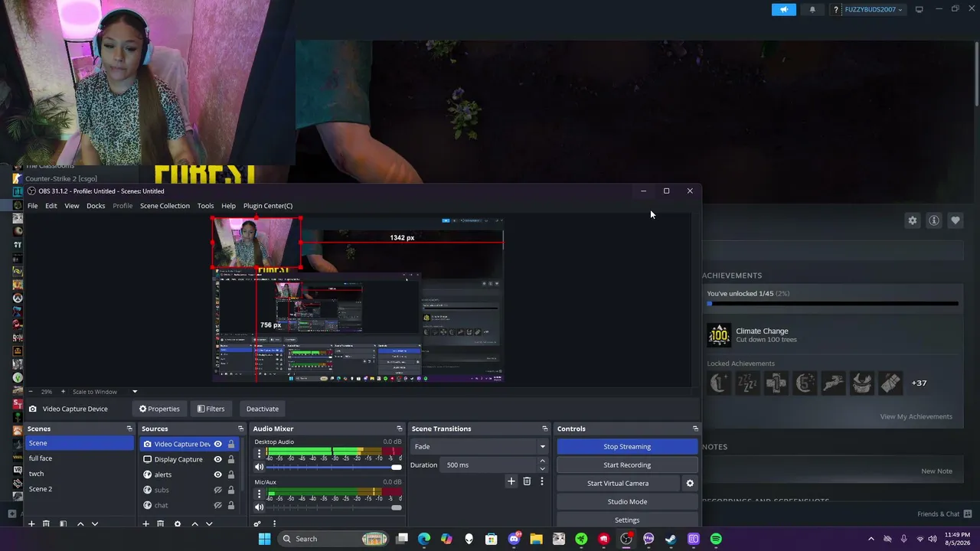Mute Desktop Audio speaker icon

click(x=260, y=467)
